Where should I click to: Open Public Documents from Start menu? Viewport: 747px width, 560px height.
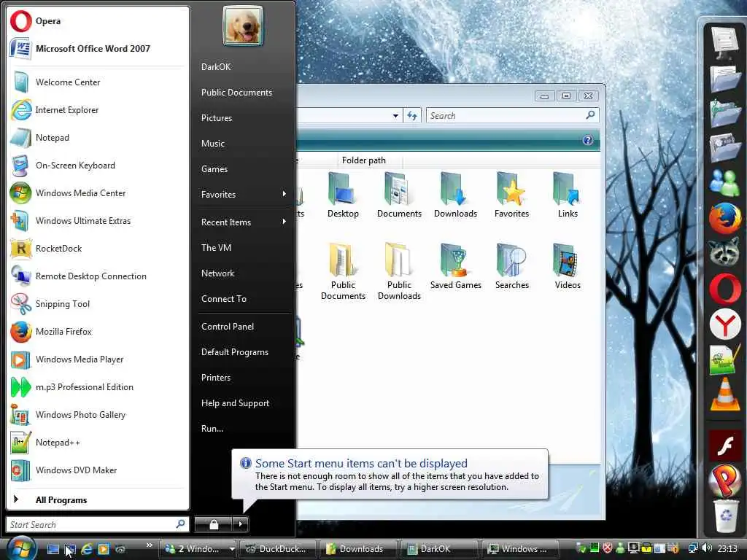236,93
